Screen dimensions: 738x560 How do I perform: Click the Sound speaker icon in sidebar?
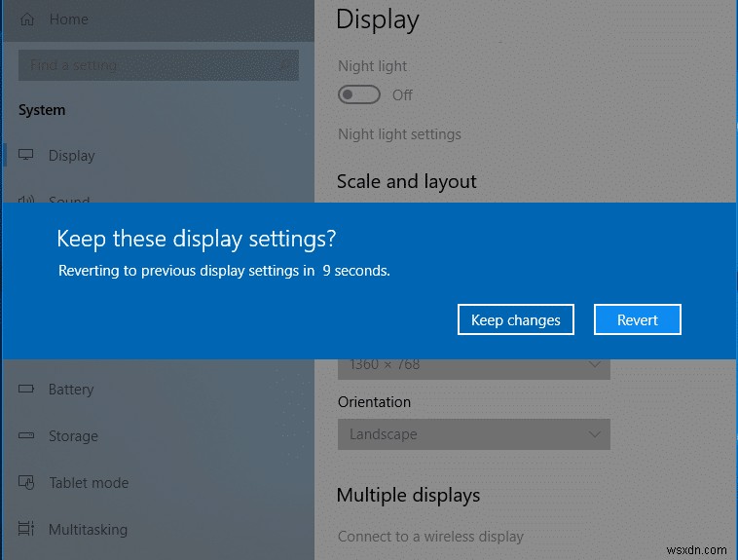point(26,199)
